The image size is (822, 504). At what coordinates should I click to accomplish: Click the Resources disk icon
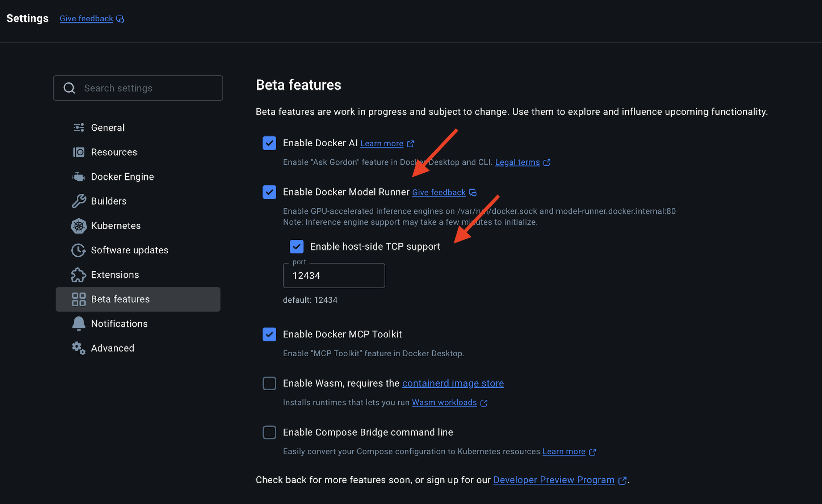tap(79, 152)
